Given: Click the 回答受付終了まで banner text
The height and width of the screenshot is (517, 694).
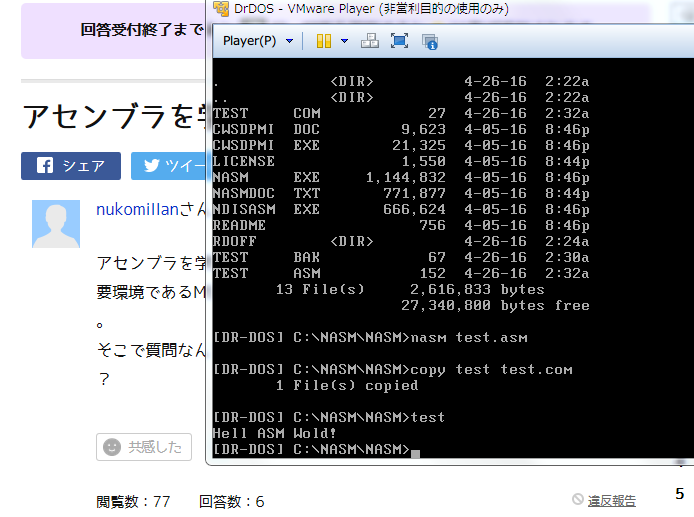Looking at the screenshot, I should point(142,30).
